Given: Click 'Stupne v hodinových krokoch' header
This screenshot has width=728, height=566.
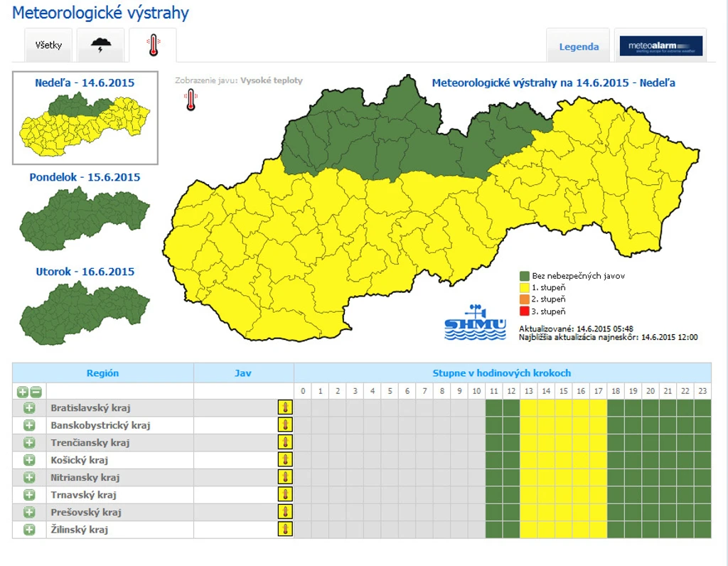Looking at the screenshot, I should (x=502, y=373).
